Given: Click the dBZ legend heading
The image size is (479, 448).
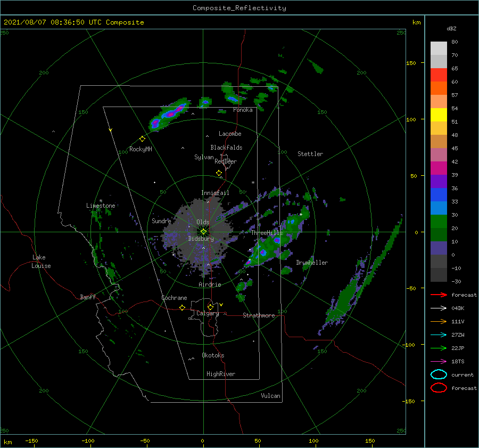Looking at the screenshot, I should click(451, 28).
